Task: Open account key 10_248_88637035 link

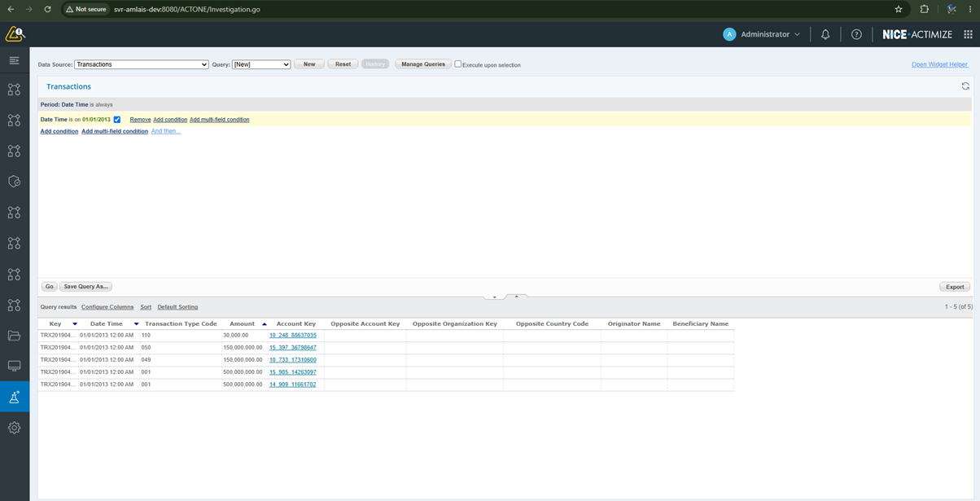Action: (293, 336)
